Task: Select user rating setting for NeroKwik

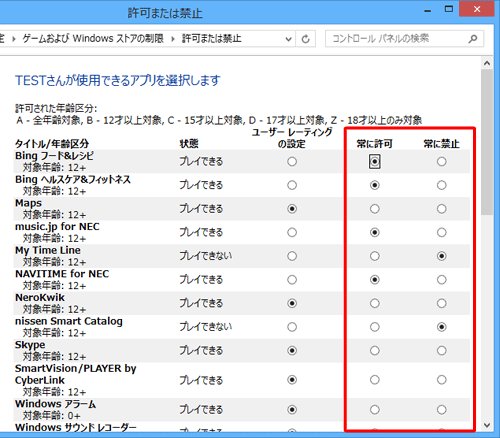Action: coord(292,303)
